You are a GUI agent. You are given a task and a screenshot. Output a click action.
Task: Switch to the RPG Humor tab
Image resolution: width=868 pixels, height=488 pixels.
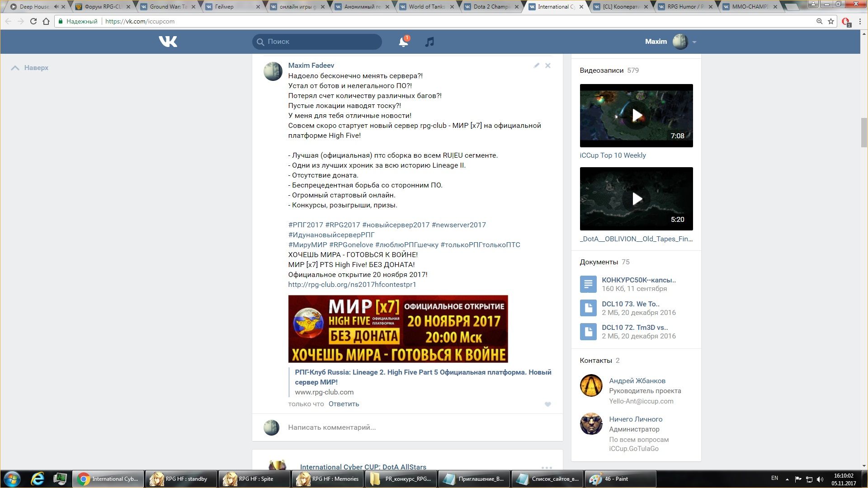686,7
